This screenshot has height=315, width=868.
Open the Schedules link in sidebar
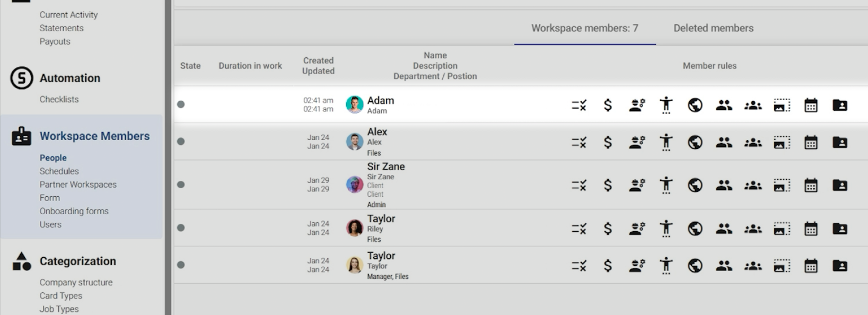click(59, 171)
